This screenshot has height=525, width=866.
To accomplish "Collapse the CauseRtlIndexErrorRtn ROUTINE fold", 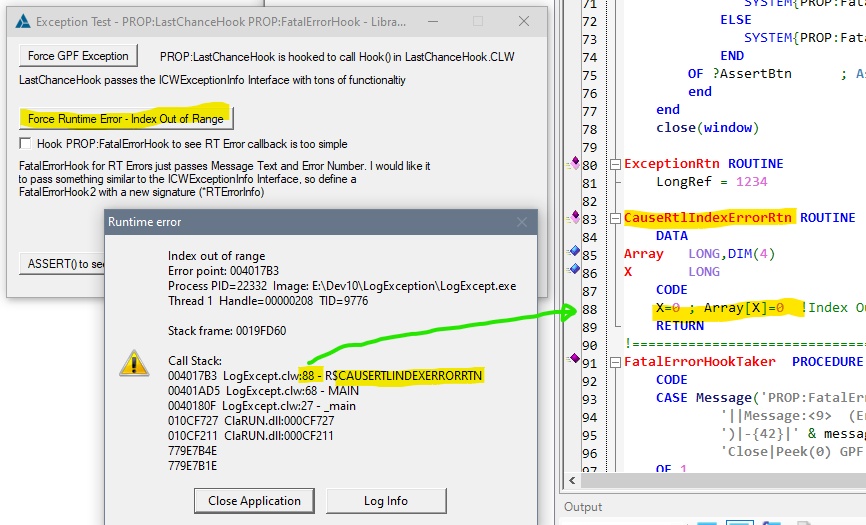I will pyautogui.click(x=616, y=217).
